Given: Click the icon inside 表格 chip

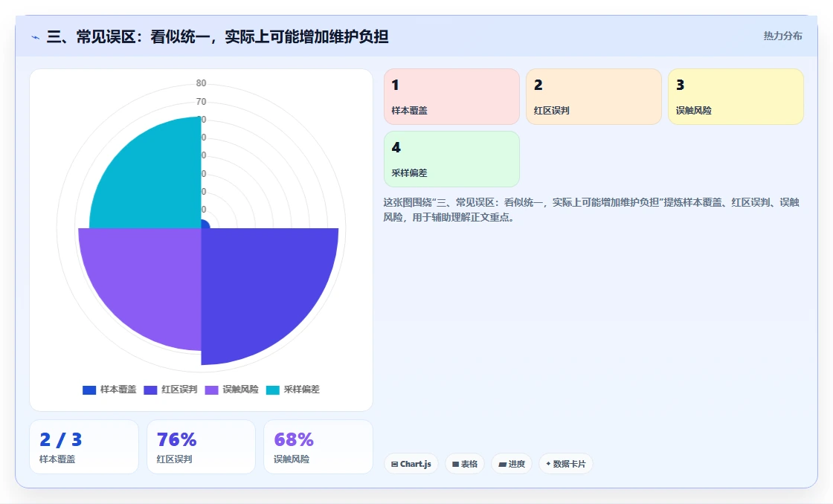Looking at the screenshot, I should click(x=455, y=464).
